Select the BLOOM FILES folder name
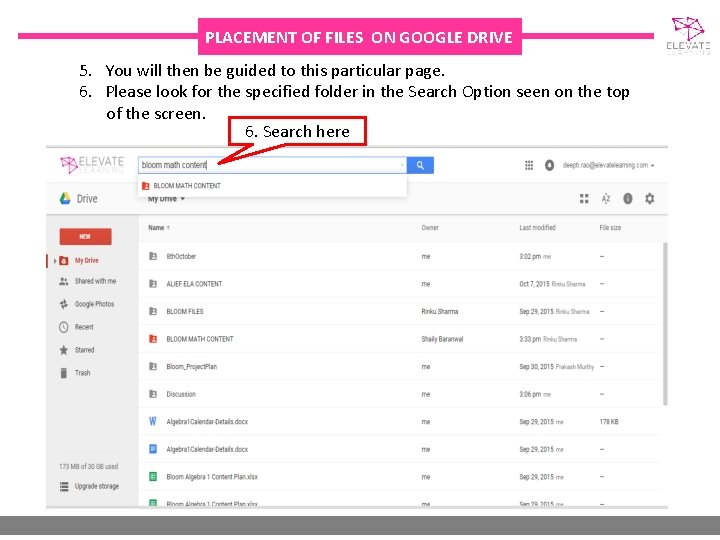 coord(185,311)
